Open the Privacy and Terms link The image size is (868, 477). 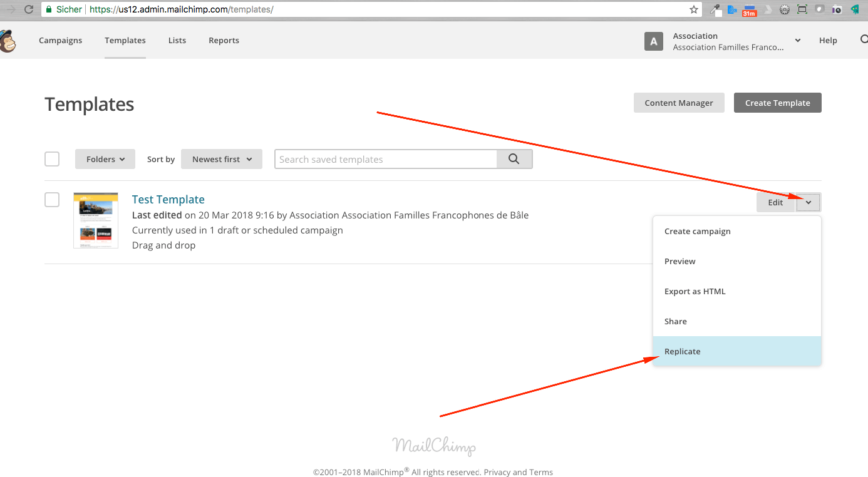click(x=519, y=472)
